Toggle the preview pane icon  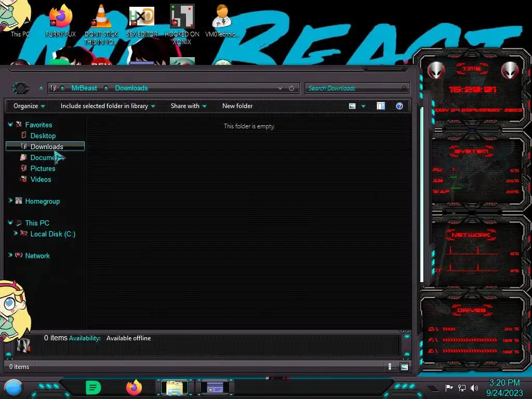coord(381,106)
